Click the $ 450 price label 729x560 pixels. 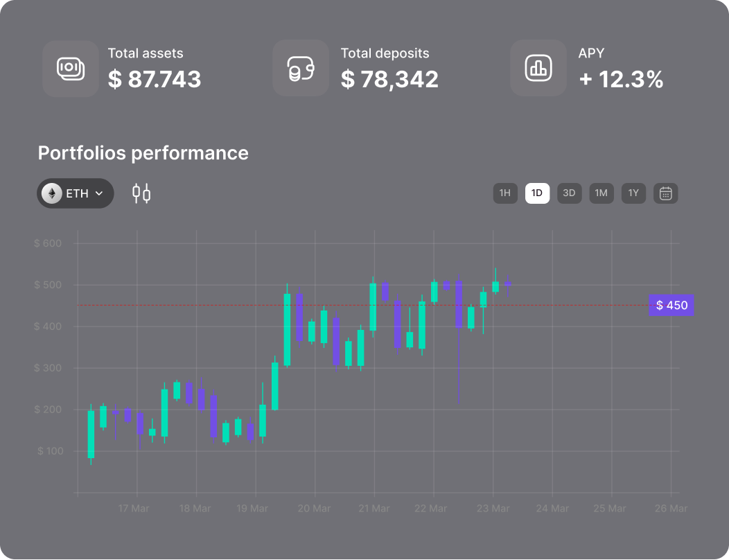pyautogui.click(x=671, y=305)
